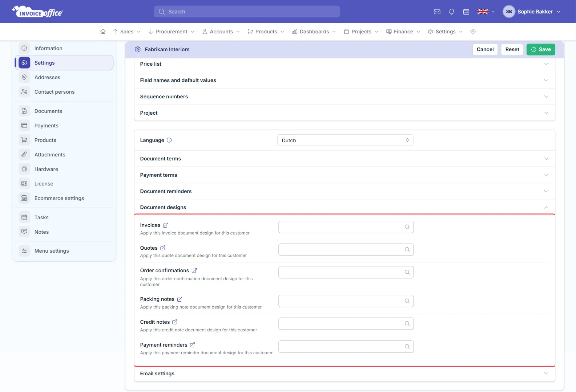
Task: Expand the Price list section
Action: pos(345,64)
